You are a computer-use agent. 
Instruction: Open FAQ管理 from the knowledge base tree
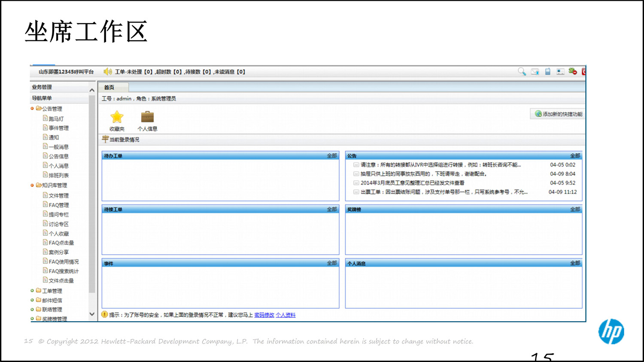[58, 205]
